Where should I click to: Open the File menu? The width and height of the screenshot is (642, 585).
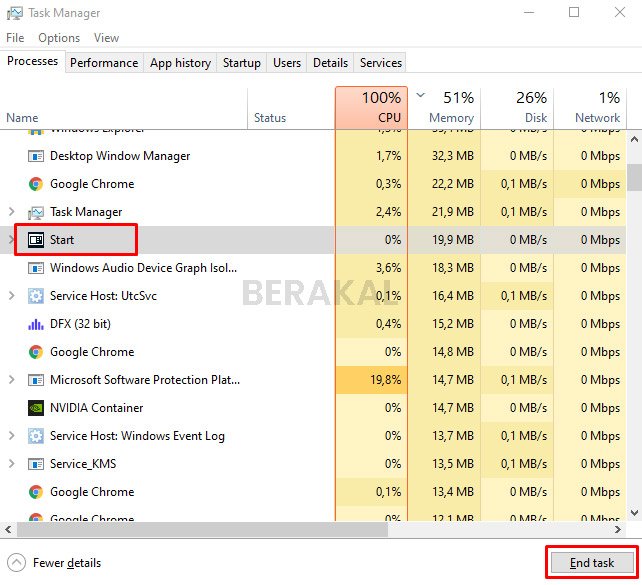tap(15, 38)
